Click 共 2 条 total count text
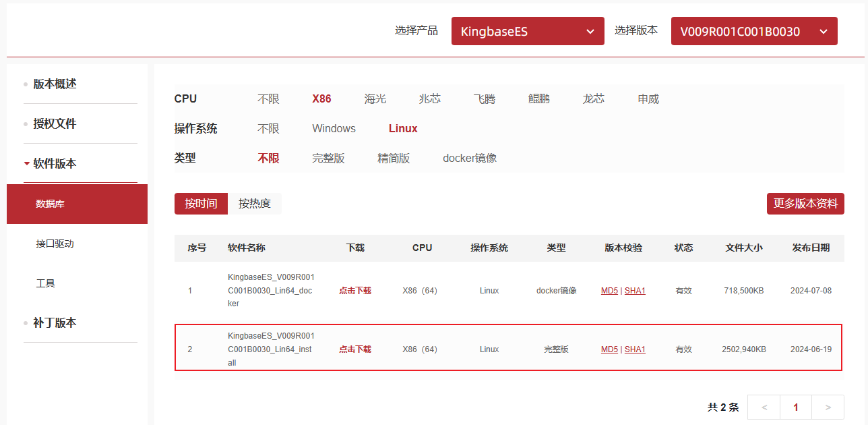 (723, 407)
